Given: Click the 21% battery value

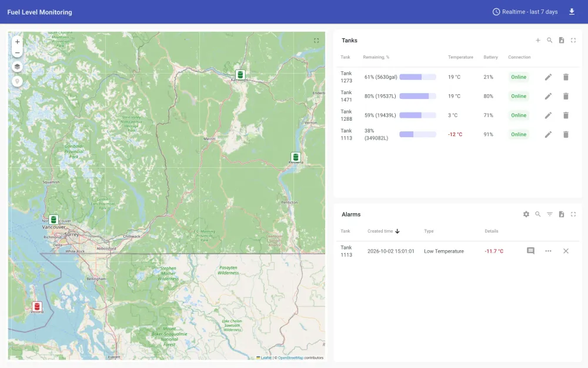Looking at the screenshot, I should [x=488, y=77].
